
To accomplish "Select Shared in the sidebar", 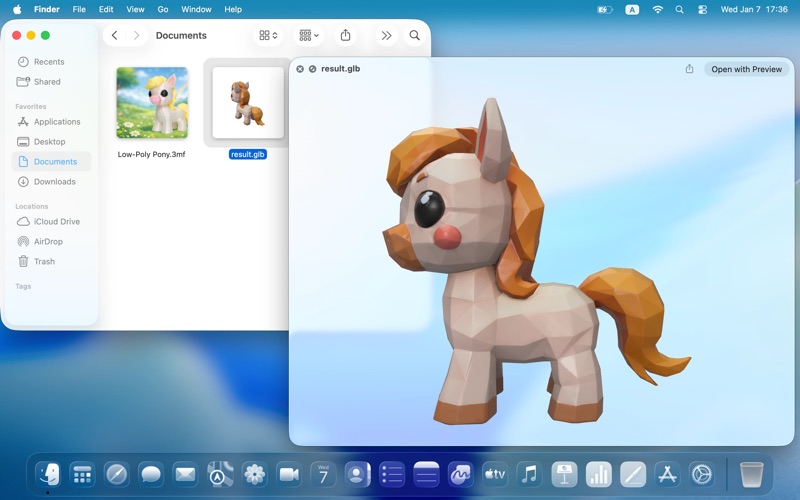I will click(51, 82).
